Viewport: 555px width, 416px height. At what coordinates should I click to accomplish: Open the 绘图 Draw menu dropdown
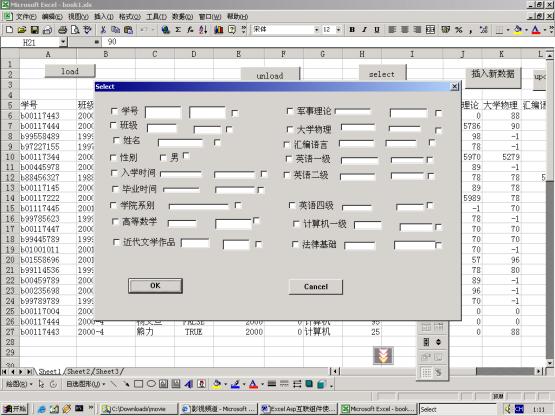click(x=19, y=384)
